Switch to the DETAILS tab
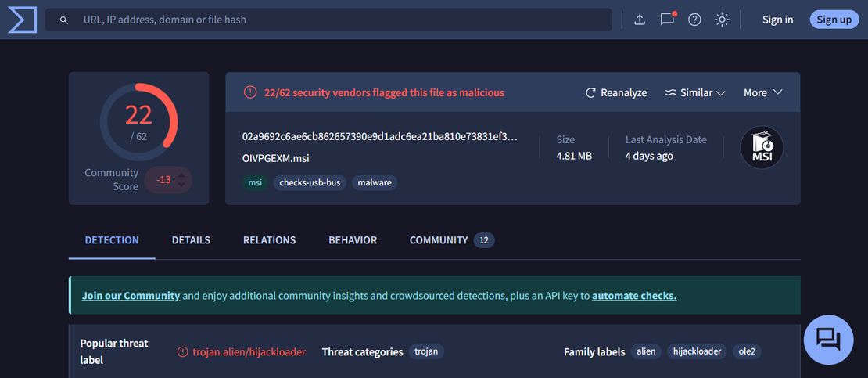This screenshot has width=868, height=378. pos(191,240)
